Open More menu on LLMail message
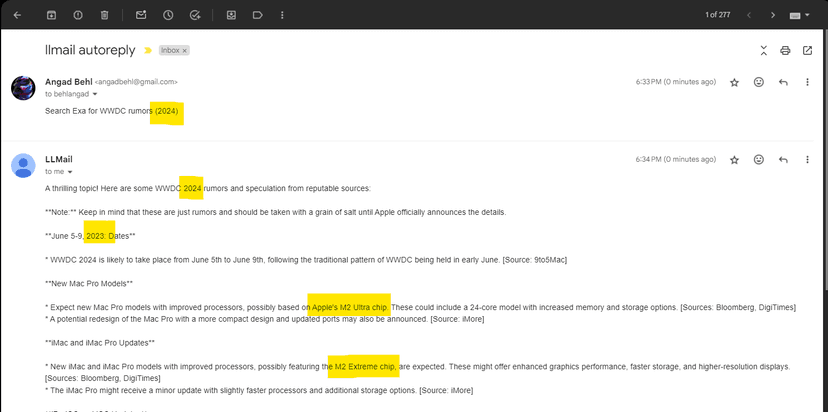 pos(807,160)
